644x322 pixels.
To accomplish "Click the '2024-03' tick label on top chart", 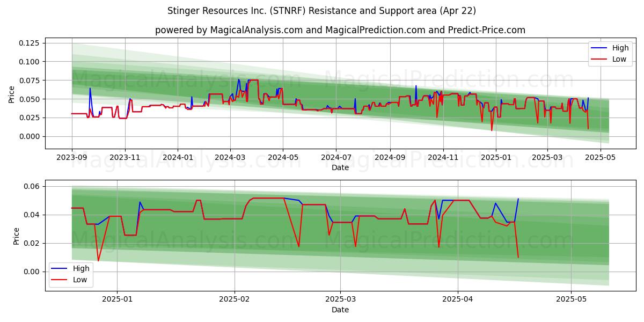I will coord(230,157).
